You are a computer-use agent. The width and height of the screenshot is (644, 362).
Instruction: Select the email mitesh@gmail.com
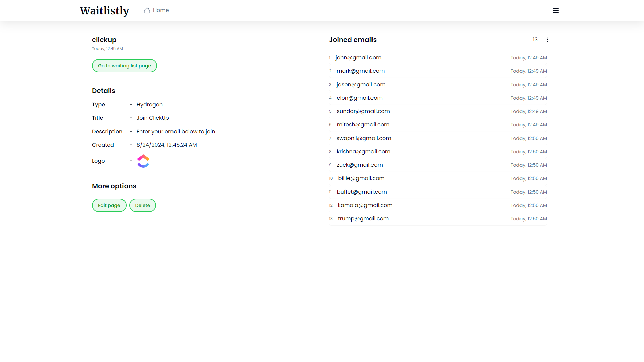(363, 125)
